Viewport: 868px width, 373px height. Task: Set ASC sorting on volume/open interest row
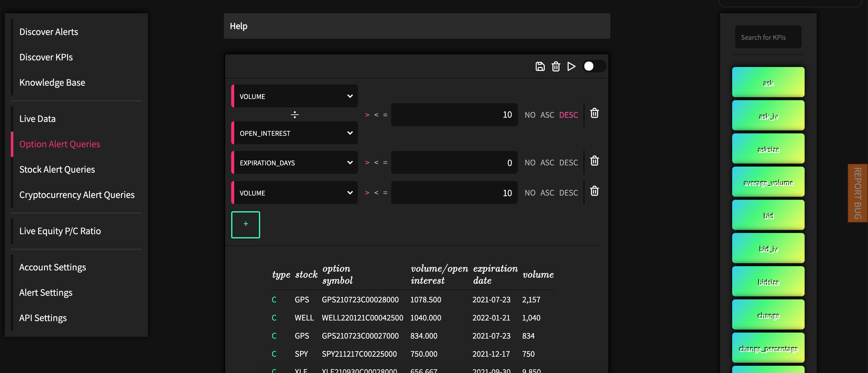click(547, 115)
